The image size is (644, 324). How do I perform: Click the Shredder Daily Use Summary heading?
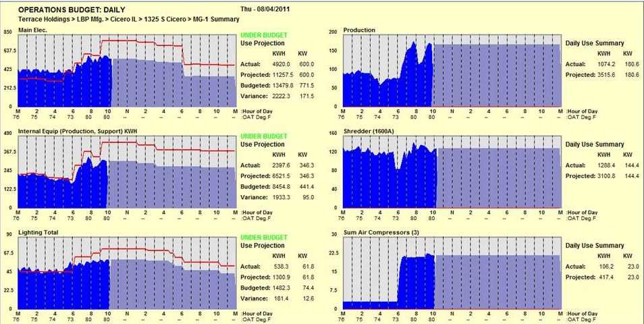[594, 144]
